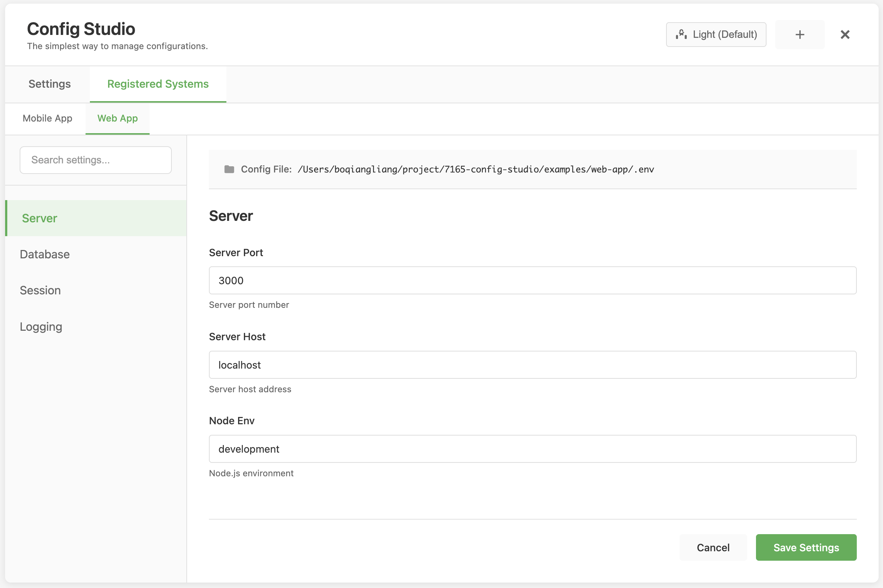Click the config file folder icon

pos(229,169)
